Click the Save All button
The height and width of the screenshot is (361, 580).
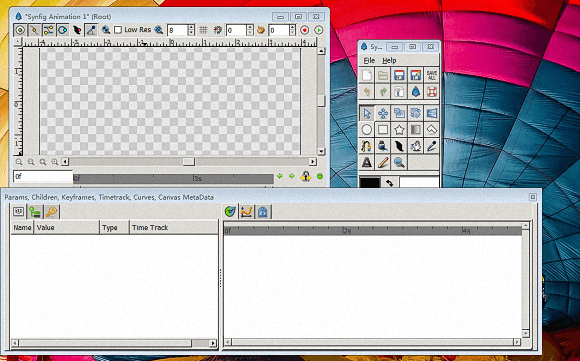[x=432, y=75]
